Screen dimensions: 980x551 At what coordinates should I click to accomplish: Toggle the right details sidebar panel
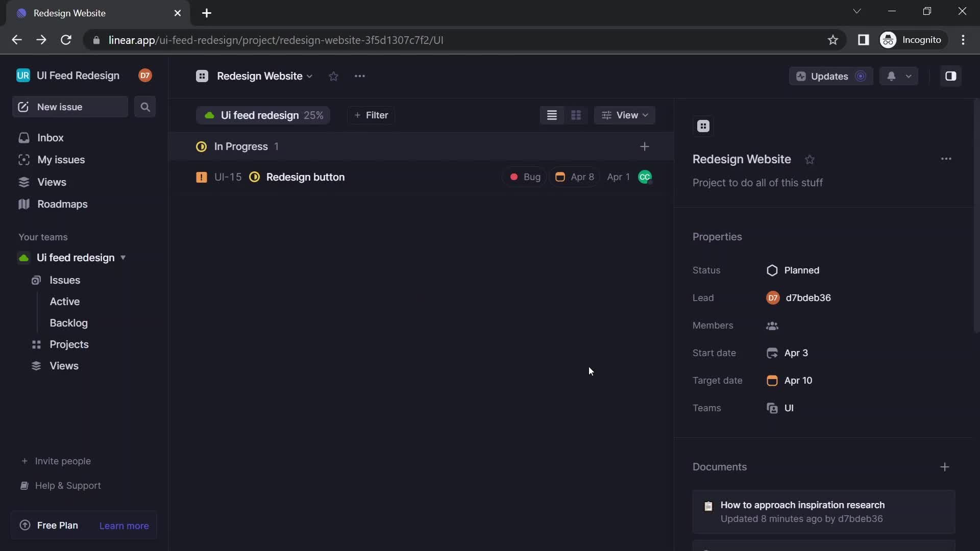[950, 76]
